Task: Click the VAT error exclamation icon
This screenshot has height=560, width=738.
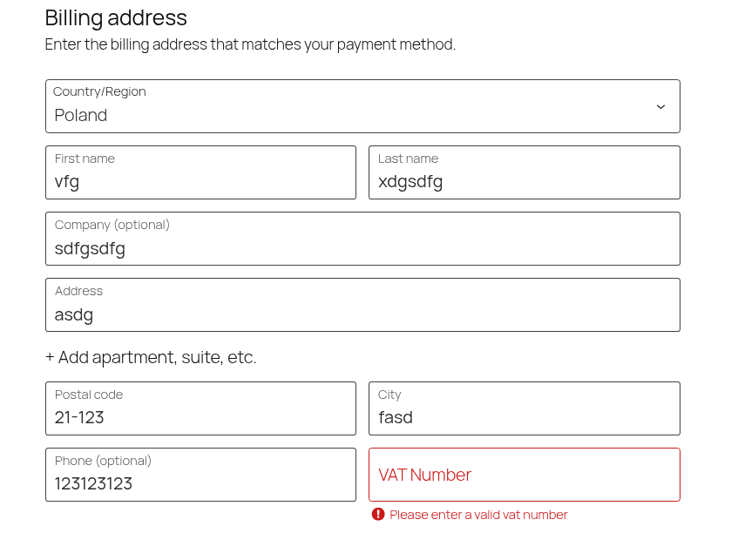Action: pos(378,515)
